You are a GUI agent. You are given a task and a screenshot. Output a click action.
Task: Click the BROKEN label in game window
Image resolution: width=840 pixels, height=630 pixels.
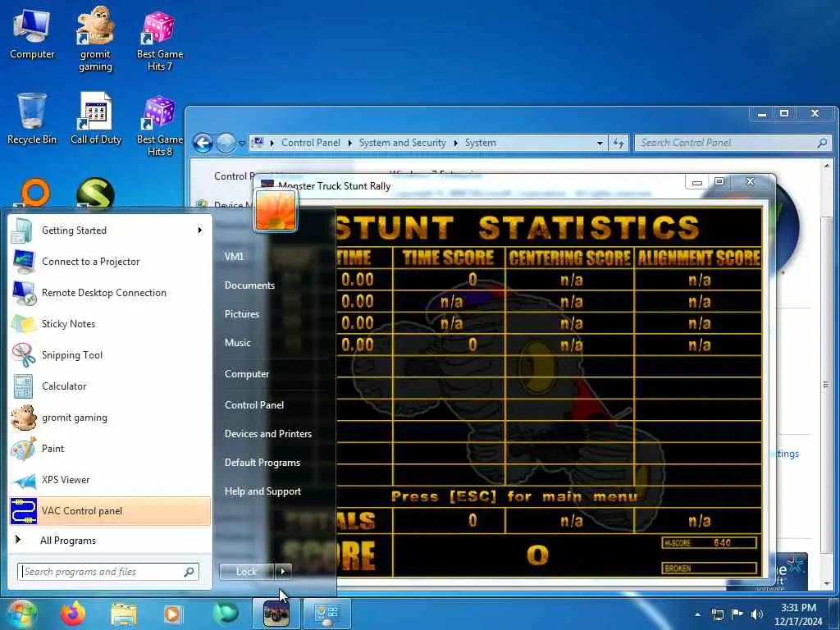pos(678,568)
